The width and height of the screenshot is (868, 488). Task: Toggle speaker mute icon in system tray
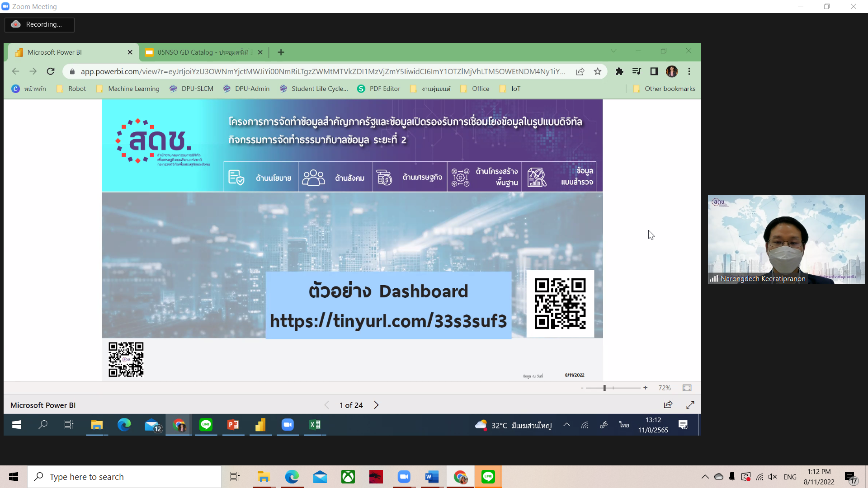tap(773, 477)
